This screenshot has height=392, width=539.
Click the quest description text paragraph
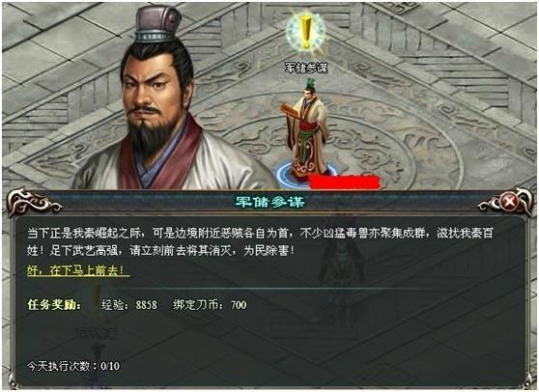click(260, 241)
